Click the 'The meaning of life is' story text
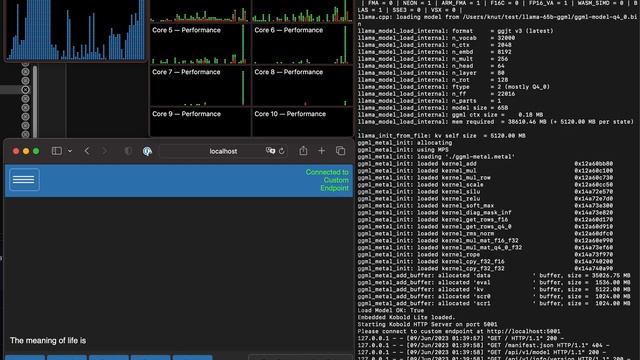 pos(48,340)
